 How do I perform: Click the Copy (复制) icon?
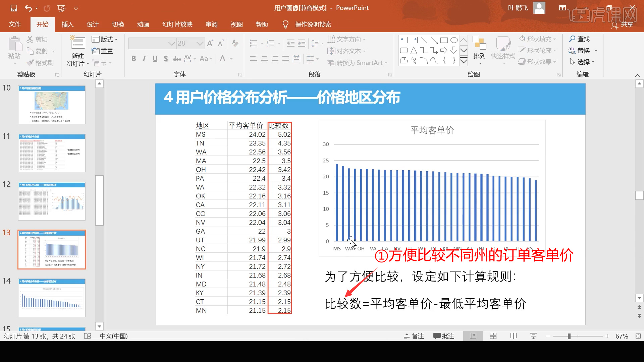(x=30, y=51)
